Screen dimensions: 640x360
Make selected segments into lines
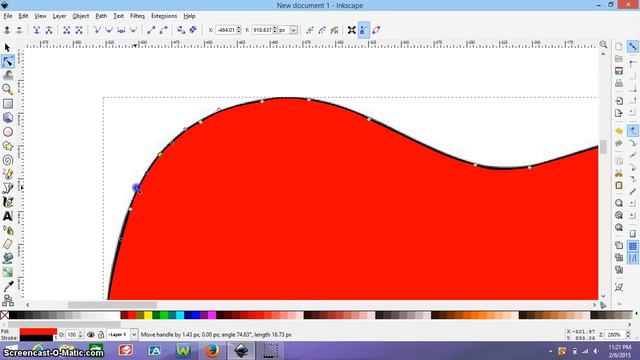click(151, 30)
